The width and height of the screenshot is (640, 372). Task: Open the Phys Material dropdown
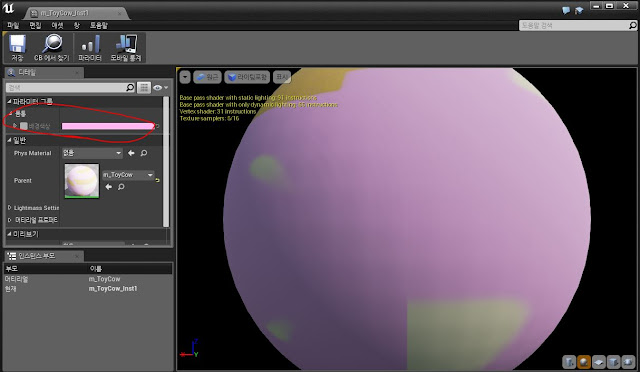[92, 153]
